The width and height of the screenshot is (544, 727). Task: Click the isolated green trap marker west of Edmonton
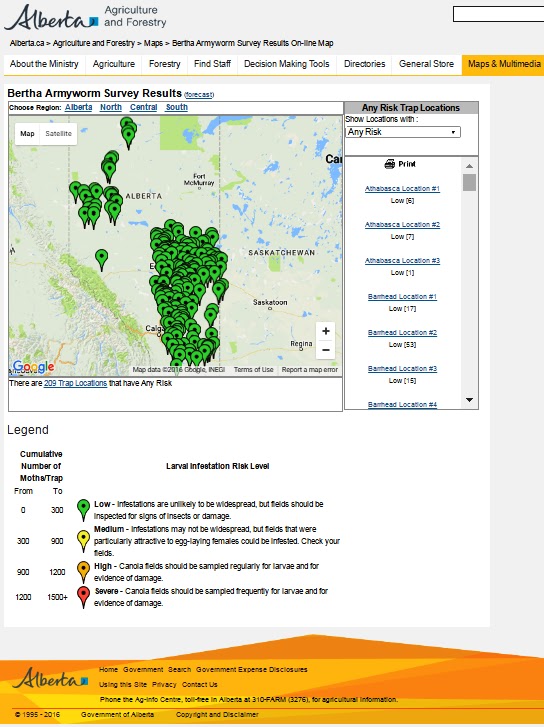point(102,259)
